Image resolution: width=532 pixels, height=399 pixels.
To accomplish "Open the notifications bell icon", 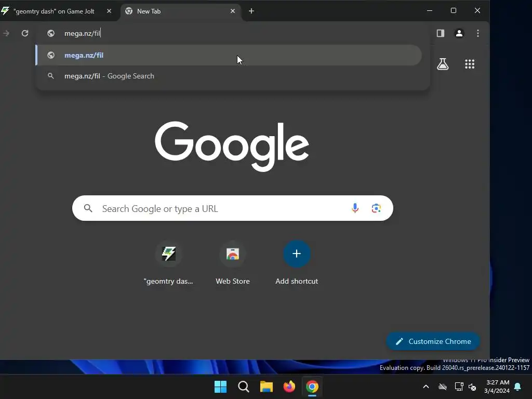I will pos(518,387).
